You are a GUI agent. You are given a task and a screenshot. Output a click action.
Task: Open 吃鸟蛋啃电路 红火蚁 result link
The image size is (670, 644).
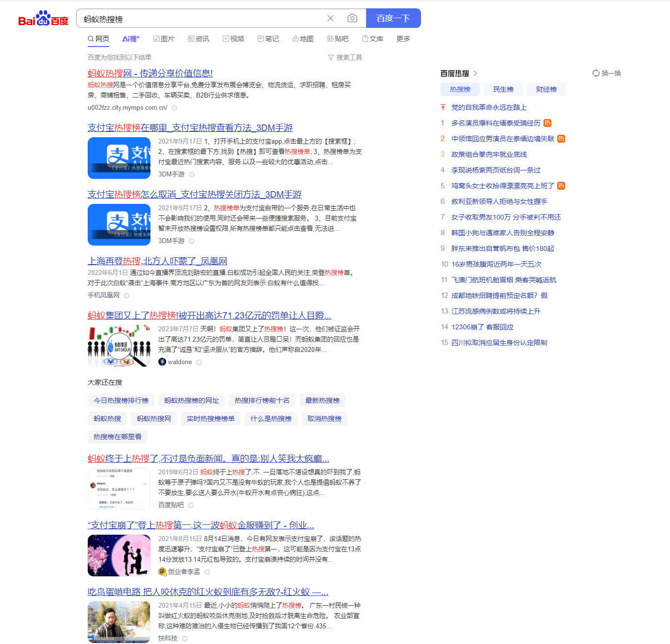pos(208,592)
